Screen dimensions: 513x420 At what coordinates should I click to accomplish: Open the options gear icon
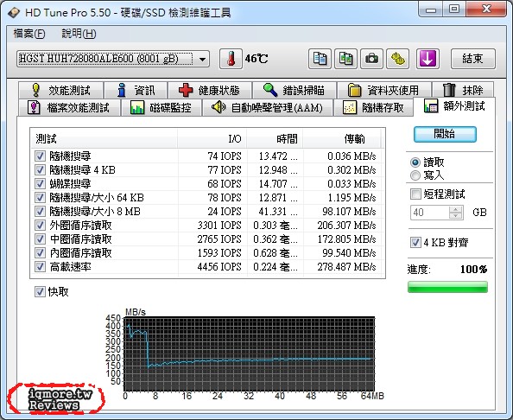(x=397, y=59)
